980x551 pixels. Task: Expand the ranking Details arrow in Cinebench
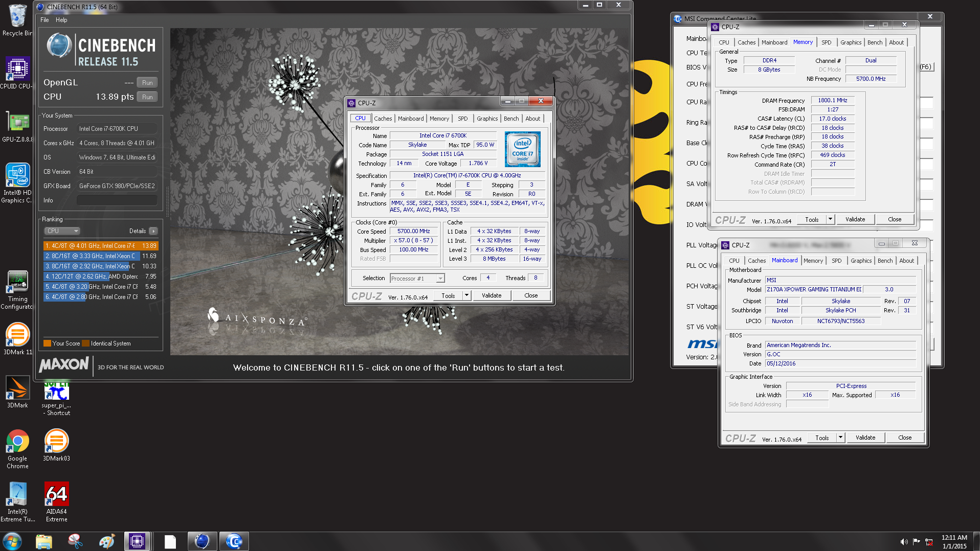tap(153, 231)
